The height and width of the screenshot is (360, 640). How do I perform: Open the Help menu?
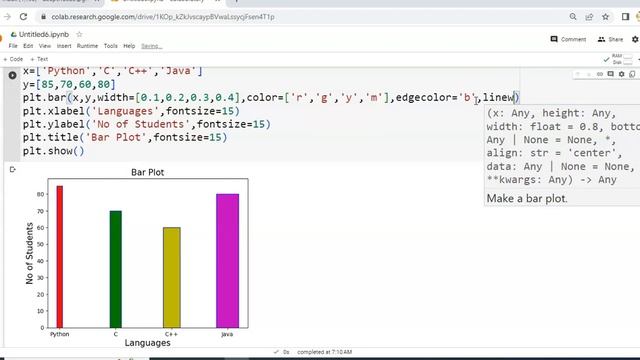pyautogui.click(x=129, y=46)
